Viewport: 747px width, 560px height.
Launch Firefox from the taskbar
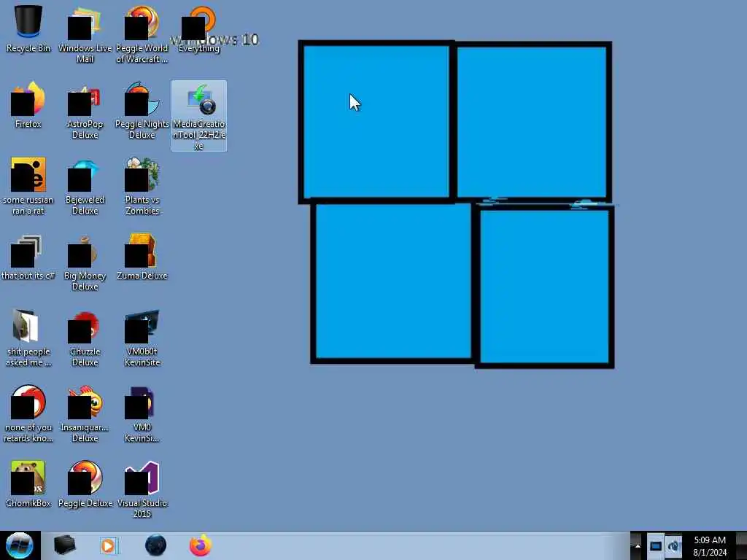point(201,545)
